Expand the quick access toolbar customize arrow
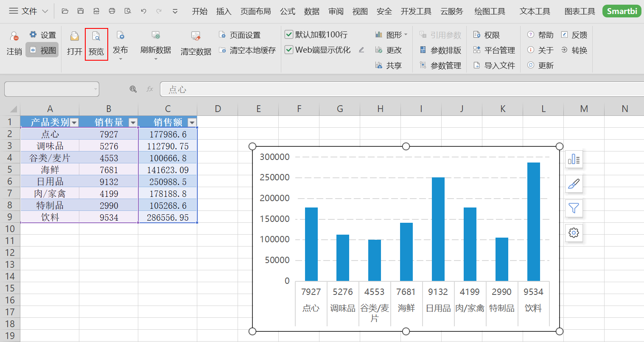The height and width of the screenshot is (342, 644). pos(175,11)
